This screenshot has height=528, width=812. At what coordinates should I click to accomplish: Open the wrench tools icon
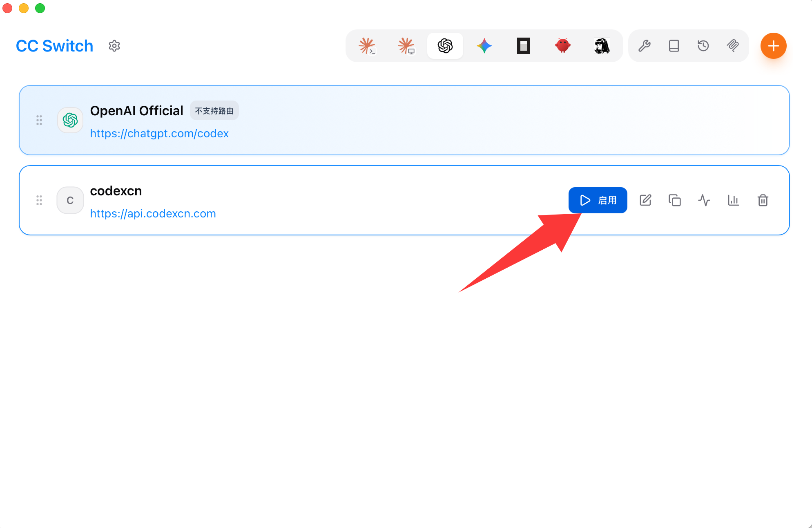pos(645,46)
